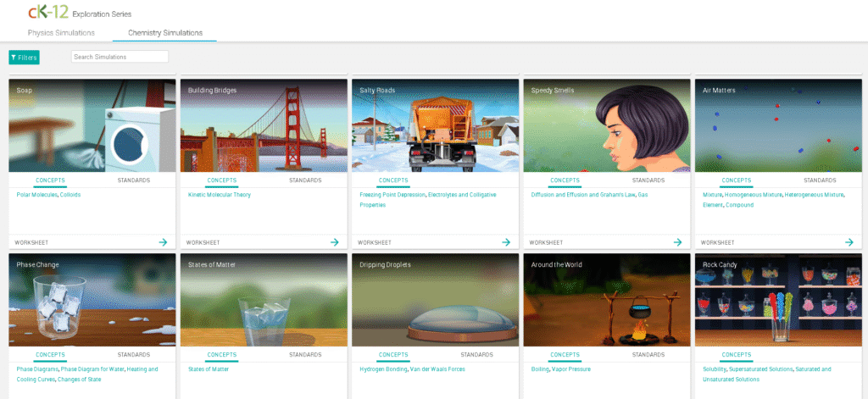Open the Speedy Smells simulation thumbnail
The width and height of the screenshot is (868, 399).
click(x=607, y=125)
